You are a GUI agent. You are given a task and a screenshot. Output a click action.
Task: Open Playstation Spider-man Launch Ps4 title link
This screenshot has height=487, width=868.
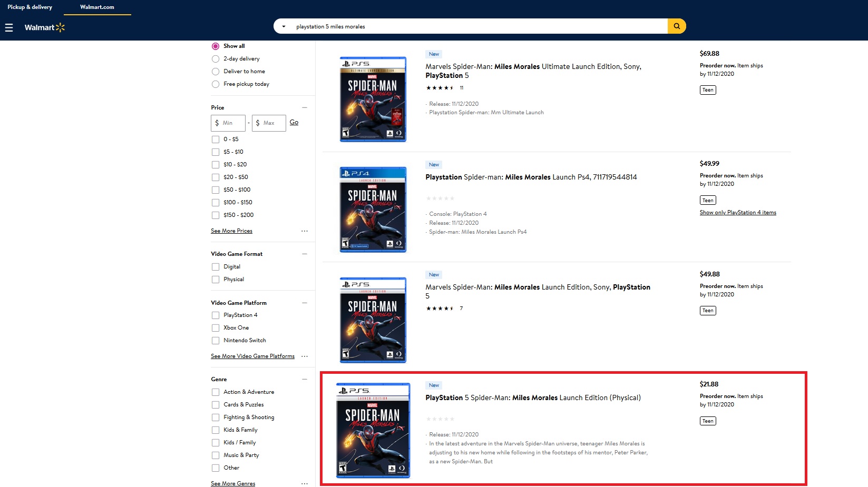531,177
